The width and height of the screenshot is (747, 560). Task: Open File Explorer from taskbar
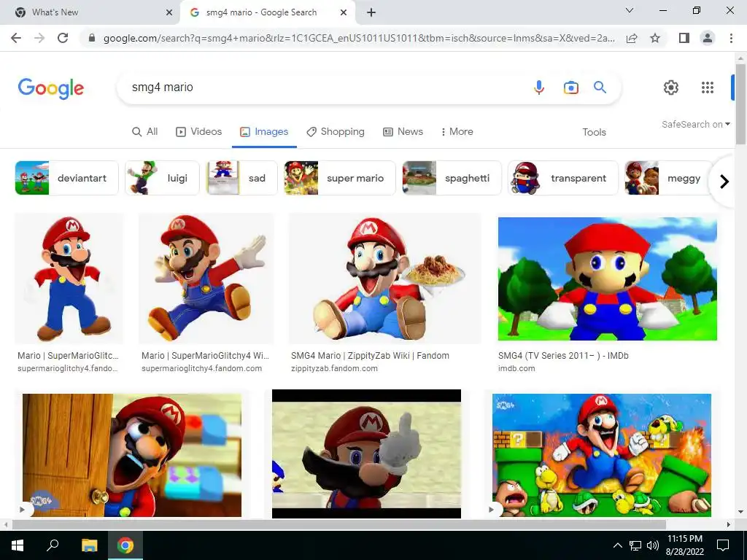(89, 545)
